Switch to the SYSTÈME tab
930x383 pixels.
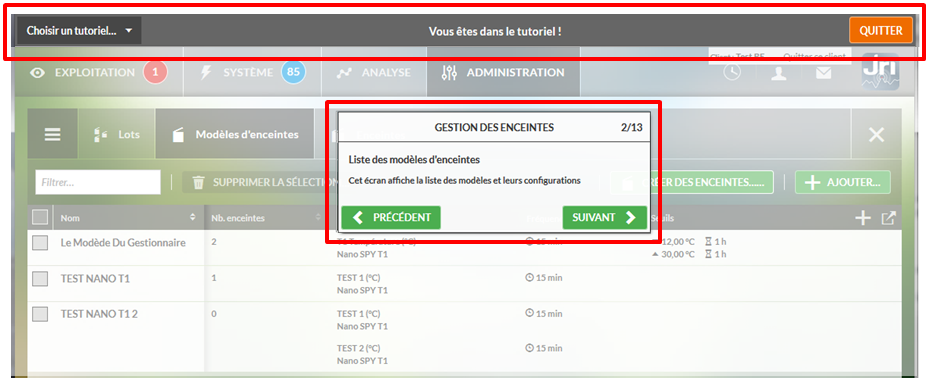(253, 72)
